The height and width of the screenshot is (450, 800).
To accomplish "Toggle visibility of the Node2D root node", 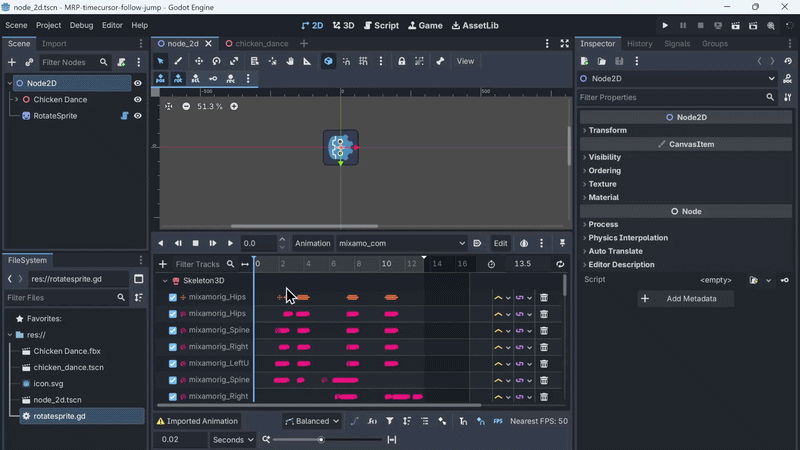I will [x=138, y=83].
